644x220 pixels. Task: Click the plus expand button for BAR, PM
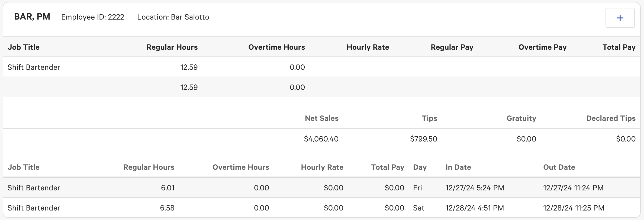(x=620, y=18)
